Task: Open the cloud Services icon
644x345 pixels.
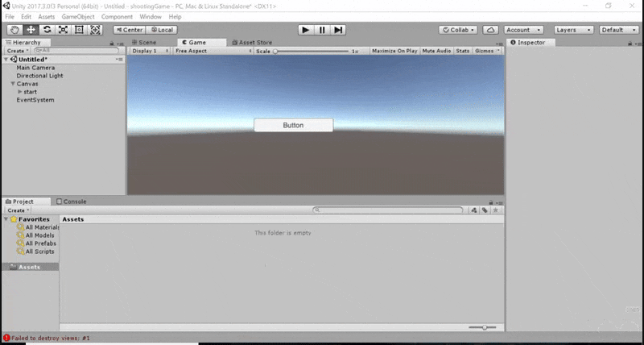Action: (490, 30)
